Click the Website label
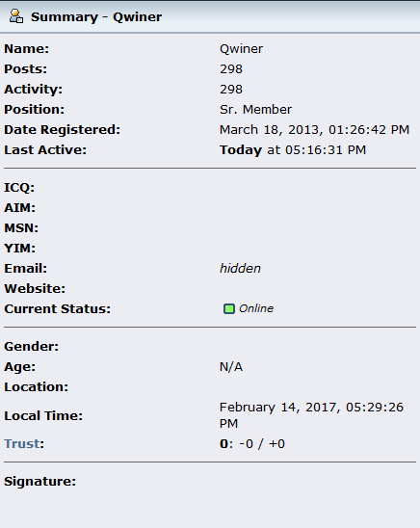This screenshot has height=528, width=420. [35, 289]
